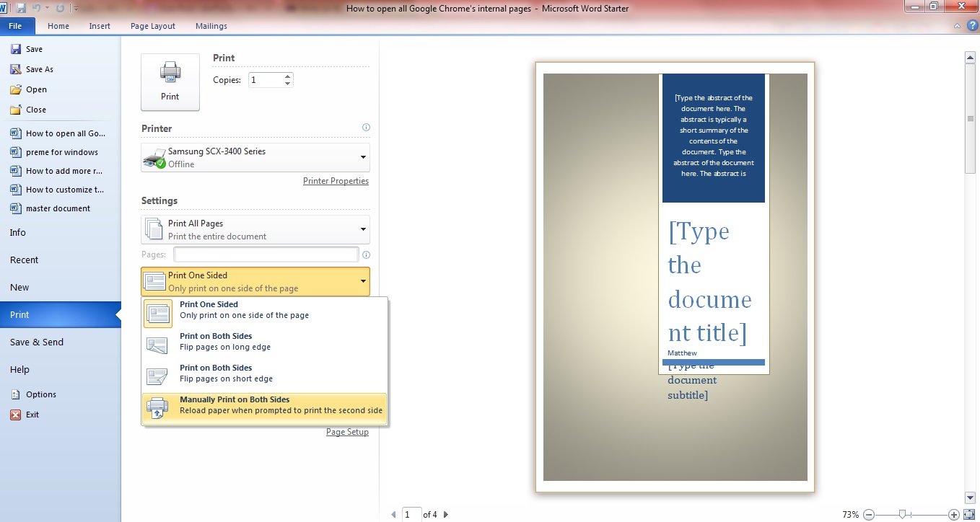Click the 73% zoom level label
The image size is (980, 522).
click(x=850, y=515)
